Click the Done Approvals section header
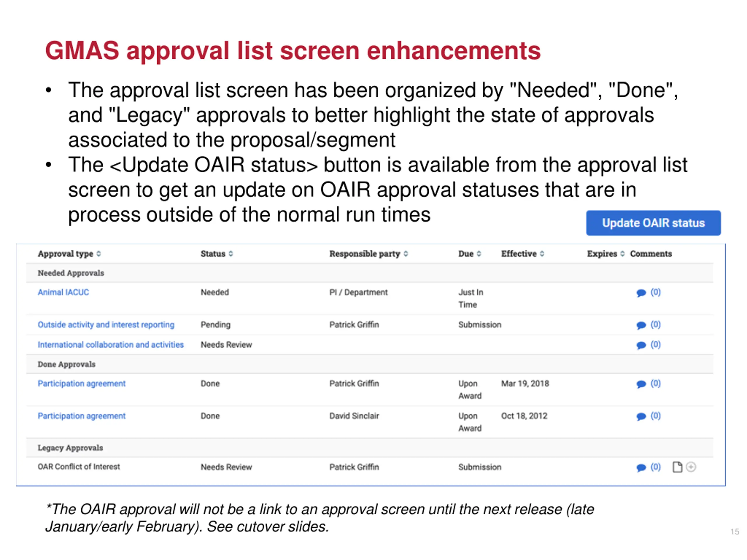 click(x=369, y=364)
